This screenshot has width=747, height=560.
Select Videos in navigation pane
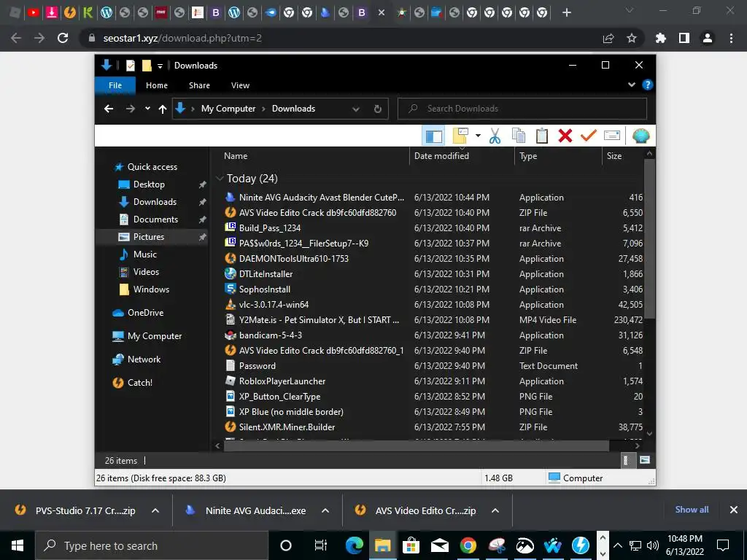point(146,272)
